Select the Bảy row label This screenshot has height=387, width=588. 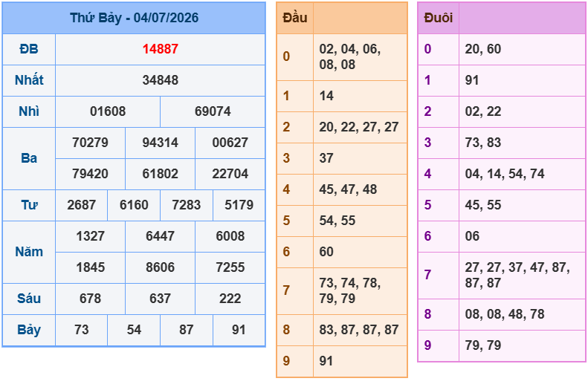tap(29, 330)
